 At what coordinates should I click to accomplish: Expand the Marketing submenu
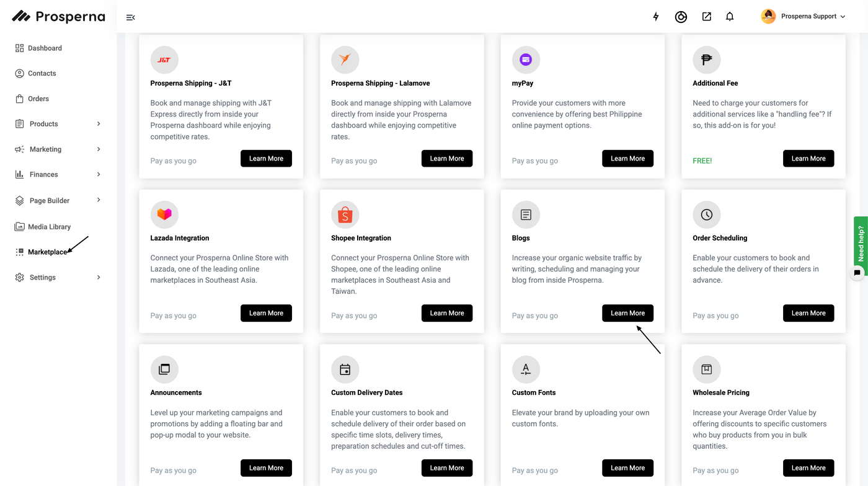click(x=99, y=149)
